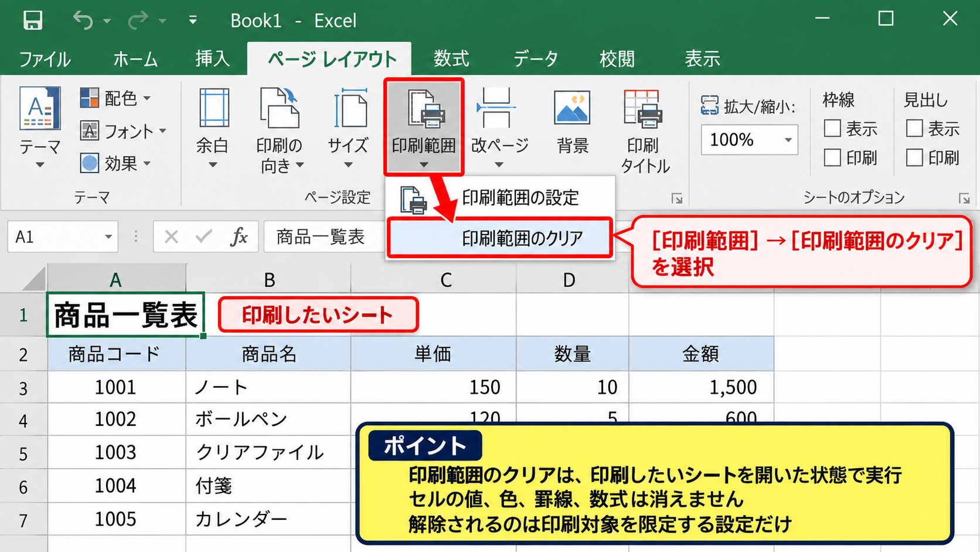Open the 拡大/縮小 100% scale box
This screenshot has height=552, width=980.
[750, 140]
